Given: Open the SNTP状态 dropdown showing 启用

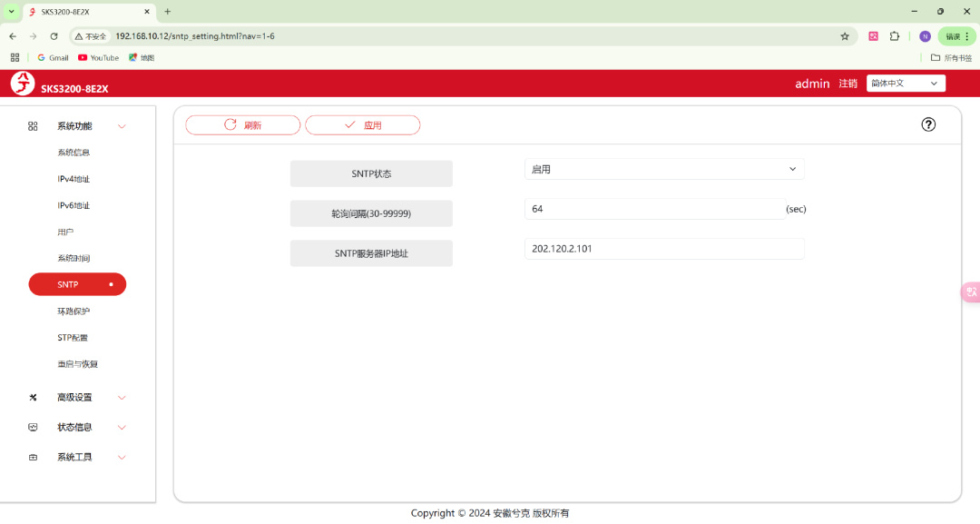Looking at the screenshot, I should [x=663, y=169].
